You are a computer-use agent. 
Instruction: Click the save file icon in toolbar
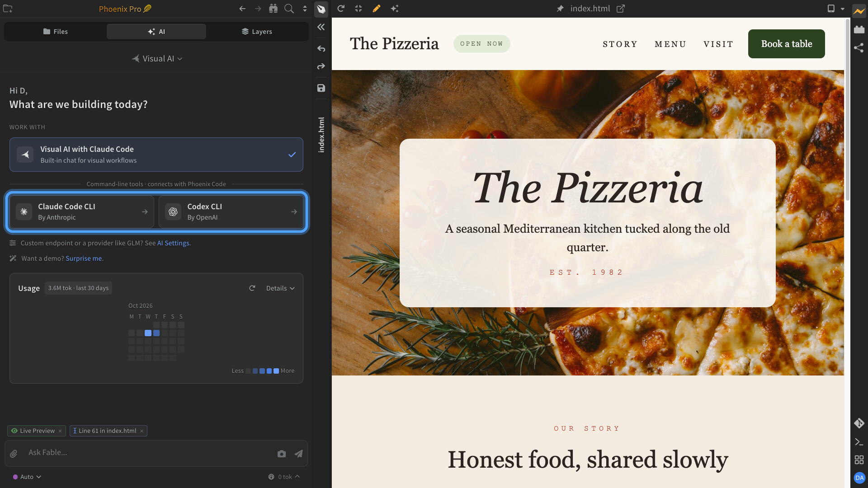pos(321,88)
